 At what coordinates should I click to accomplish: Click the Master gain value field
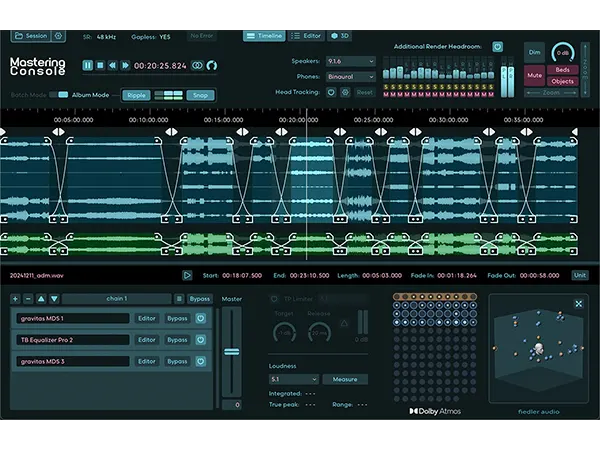[x=232, y=405]
